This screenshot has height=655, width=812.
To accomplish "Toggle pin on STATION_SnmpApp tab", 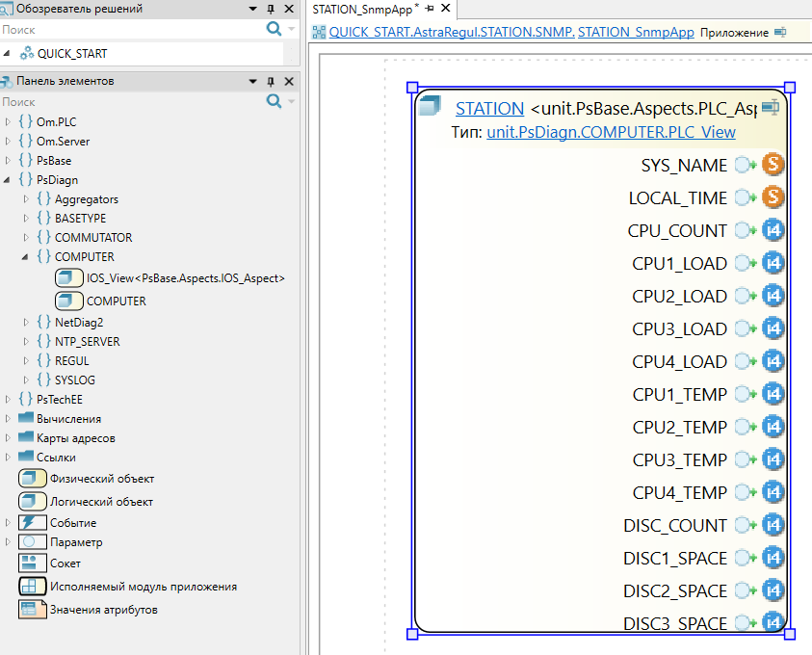I will click(x=430, y=9).
